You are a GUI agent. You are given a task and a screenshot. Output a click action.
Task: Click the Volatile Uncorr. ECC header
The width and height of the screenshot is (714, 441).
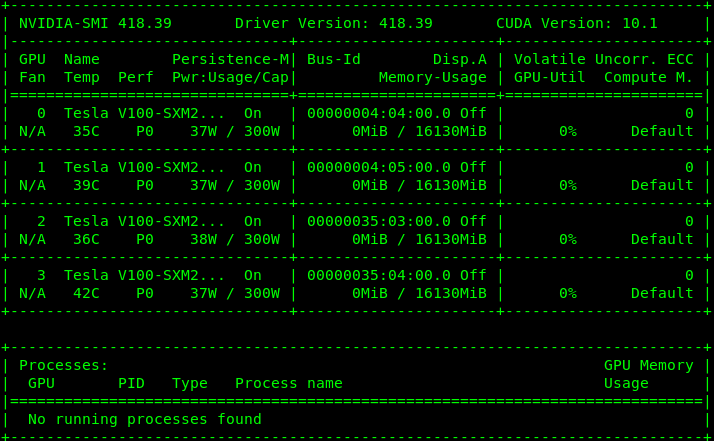tap(603, 59)
